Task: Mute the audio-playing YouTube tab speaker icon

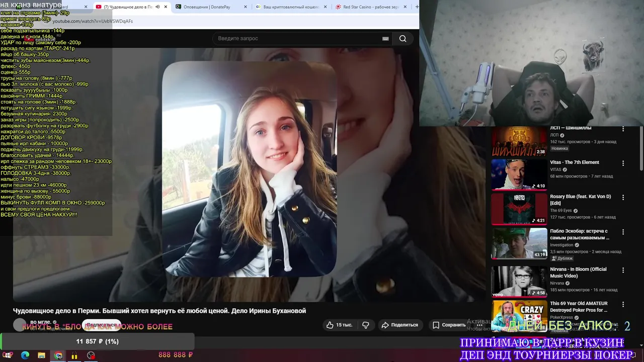Action: click(157, 7)
